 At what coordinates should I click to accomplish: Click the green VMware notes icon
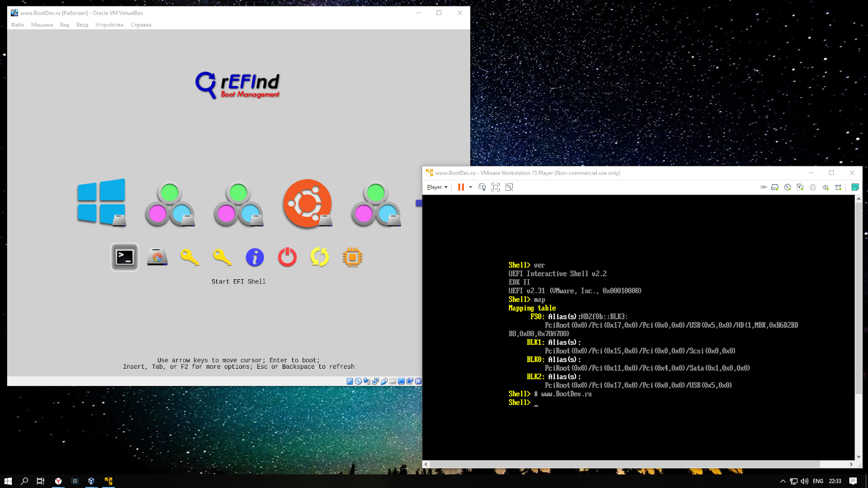(856, 187)
